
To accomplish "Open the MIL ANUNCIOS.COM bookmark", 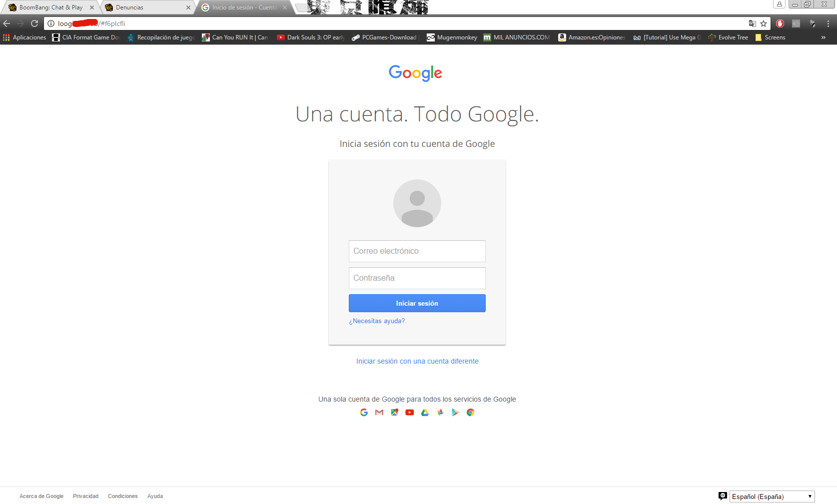I will tap(517, 37).
